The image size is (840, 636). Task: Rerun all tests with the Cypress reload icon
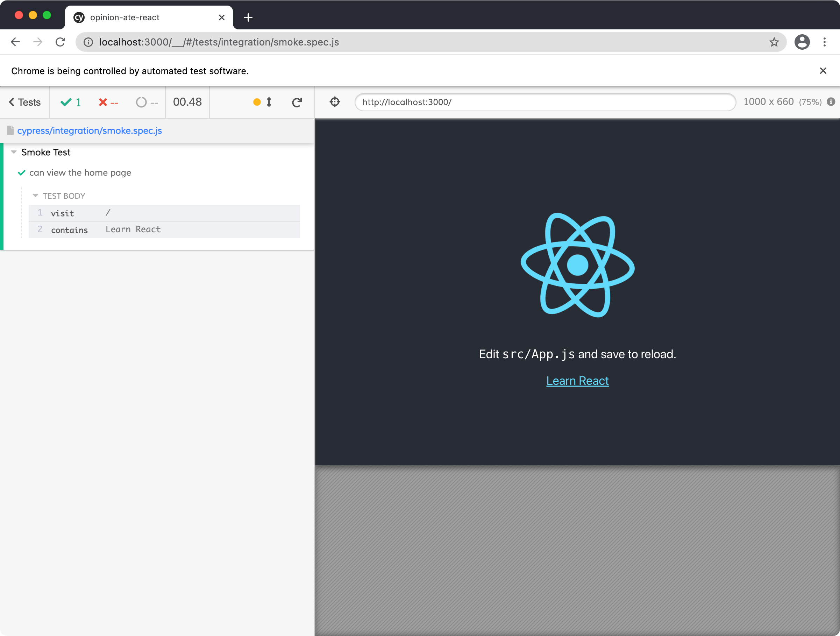[297, 102]
